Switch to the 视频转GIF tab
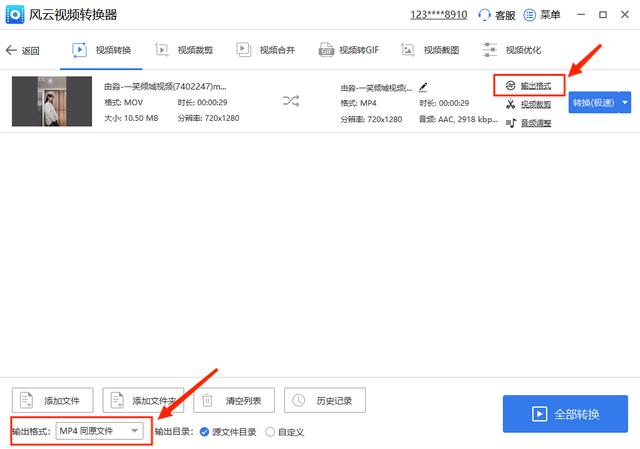The width and height of the screenshot is (640, 449). point(349,50)
